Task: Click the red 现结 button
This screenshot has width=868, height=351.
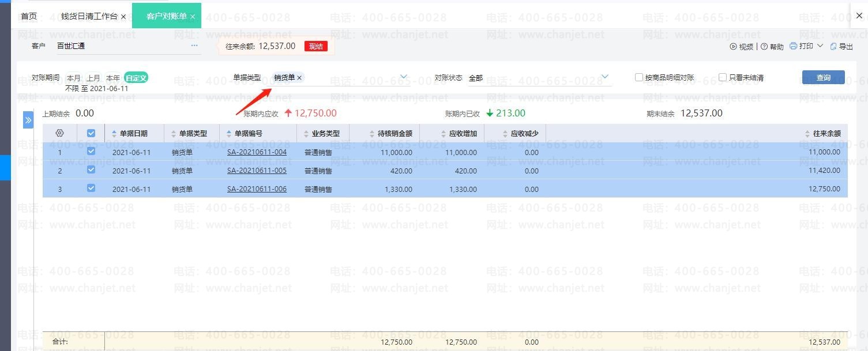Action: [315, 46]
